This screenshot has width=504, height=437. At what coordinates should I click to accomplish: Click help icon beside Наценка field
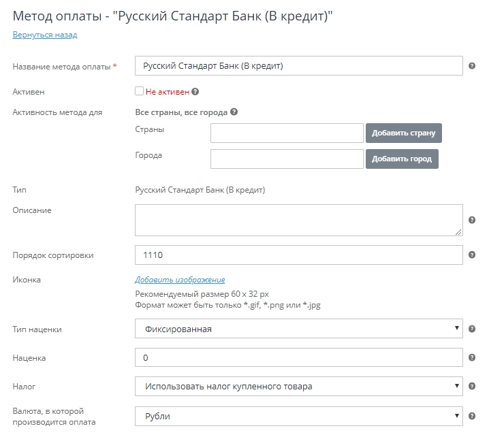[472, 357]
